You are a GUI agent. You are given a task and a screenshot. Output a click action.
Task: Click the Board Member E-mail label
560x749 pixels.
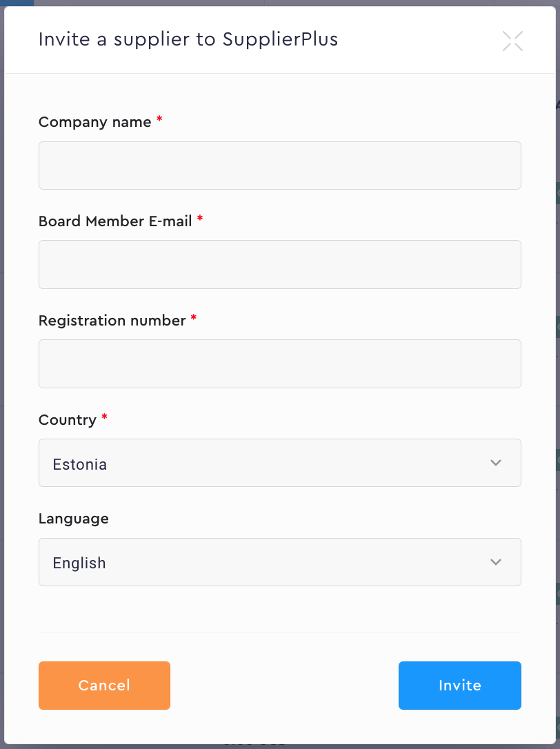(x=115, y=221)
